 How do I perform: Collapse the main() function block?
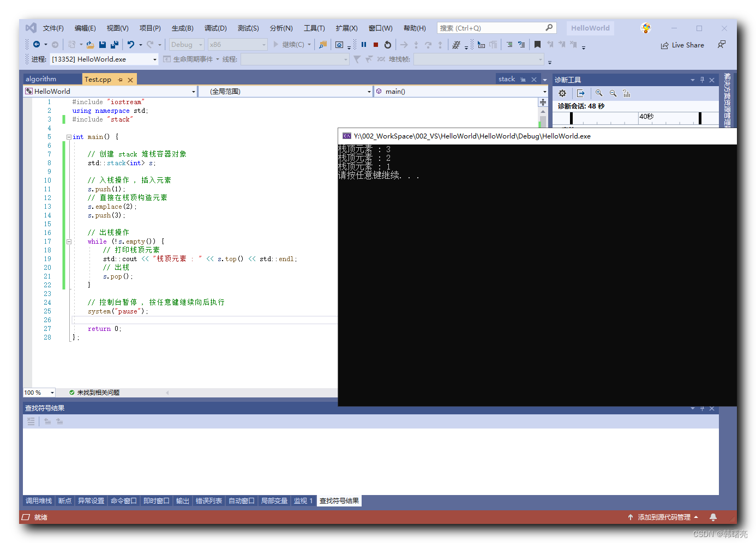tap(69, 137)
